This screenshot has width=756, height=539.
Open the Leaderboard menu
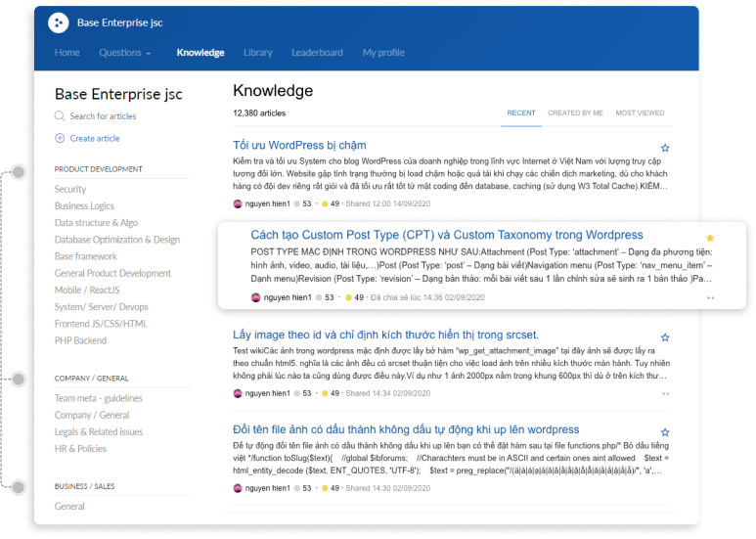(317, 53)
